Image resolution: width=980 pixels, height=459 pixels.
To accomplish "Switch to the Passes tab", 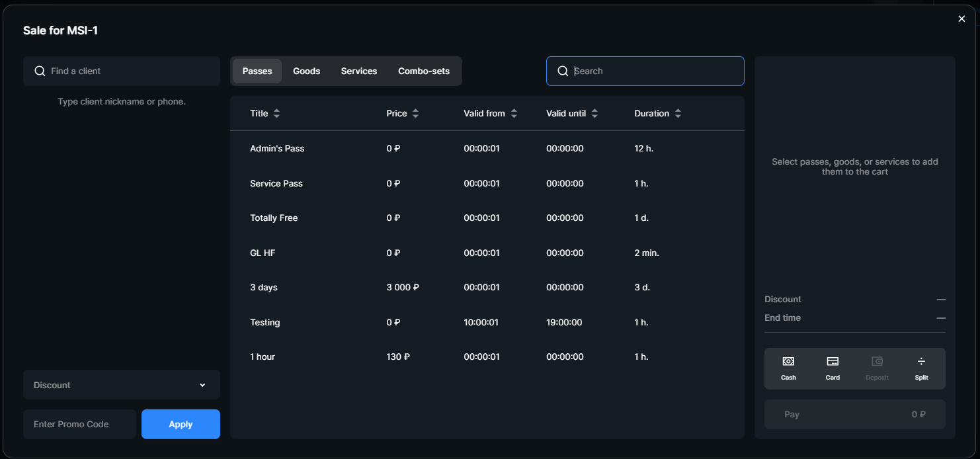I will tap(257, 71).
